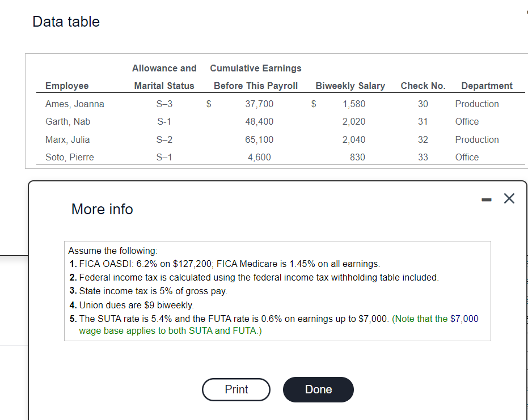Click the Data table title
This screenshot has height=420, width=528.
coord(66,22)
